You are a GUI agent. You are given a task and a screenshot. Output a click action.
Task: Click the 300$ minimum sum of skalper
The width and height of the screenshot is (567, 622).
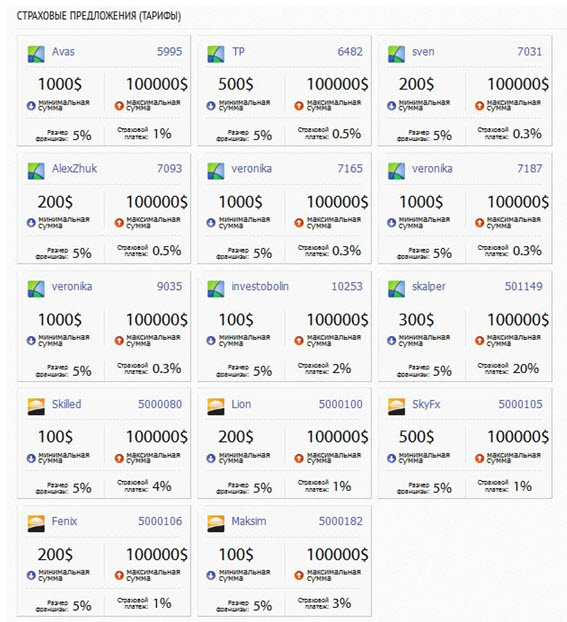(416, 320)
